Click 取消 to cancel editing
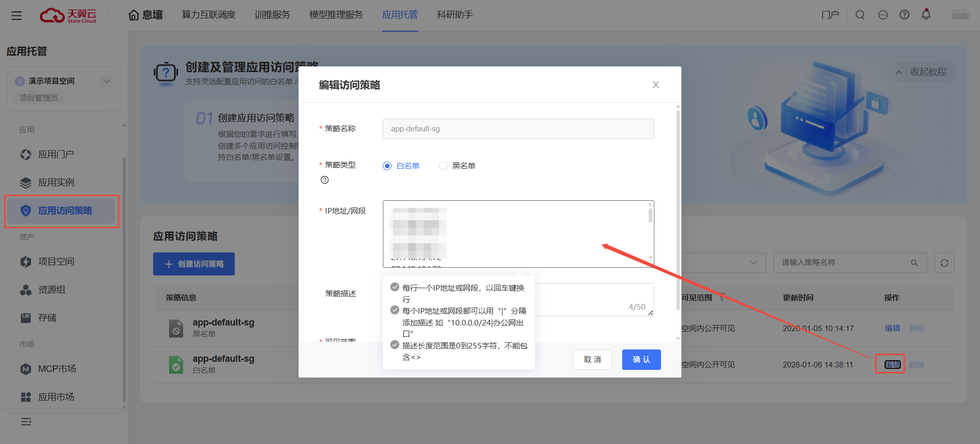Viewport: 980px width, 444px height. (592, 360)
